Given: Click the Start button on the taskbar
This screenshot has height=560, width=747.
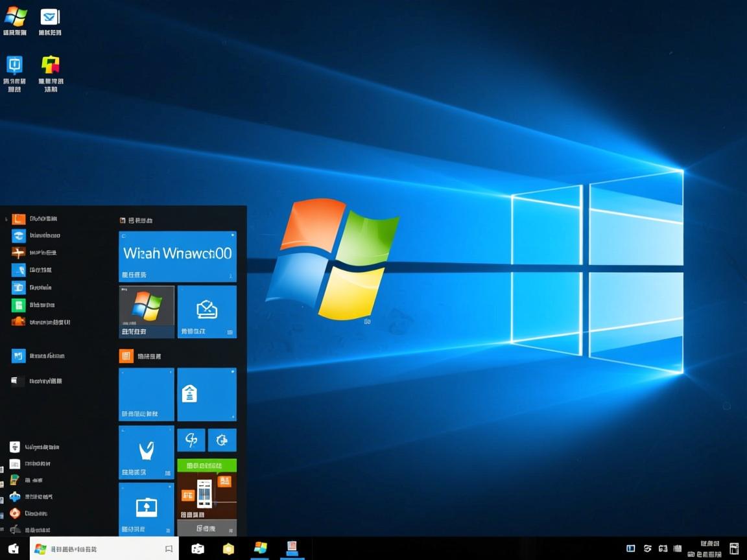Looking at the screenshot, I should coord(11,548).
